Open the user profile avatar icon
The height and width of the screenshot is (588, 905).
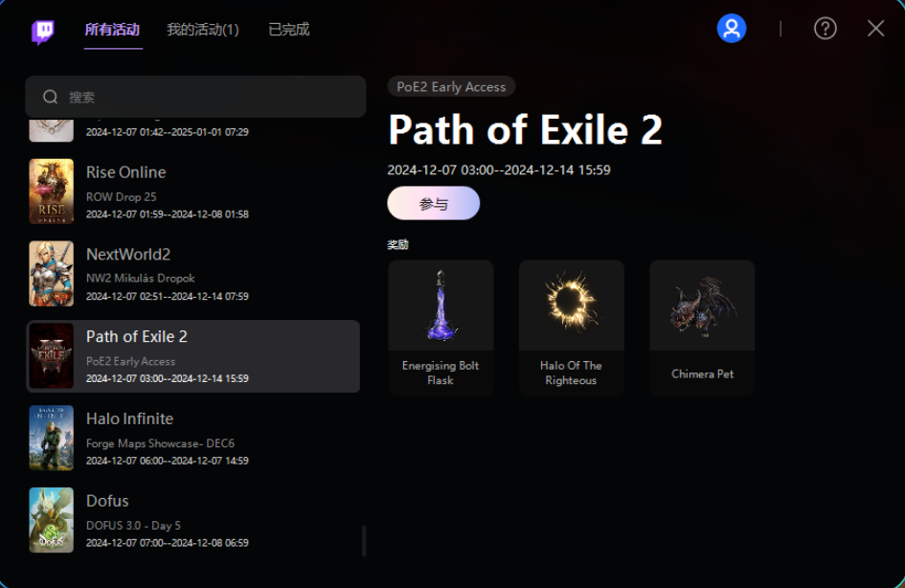[x=732, y=29]
